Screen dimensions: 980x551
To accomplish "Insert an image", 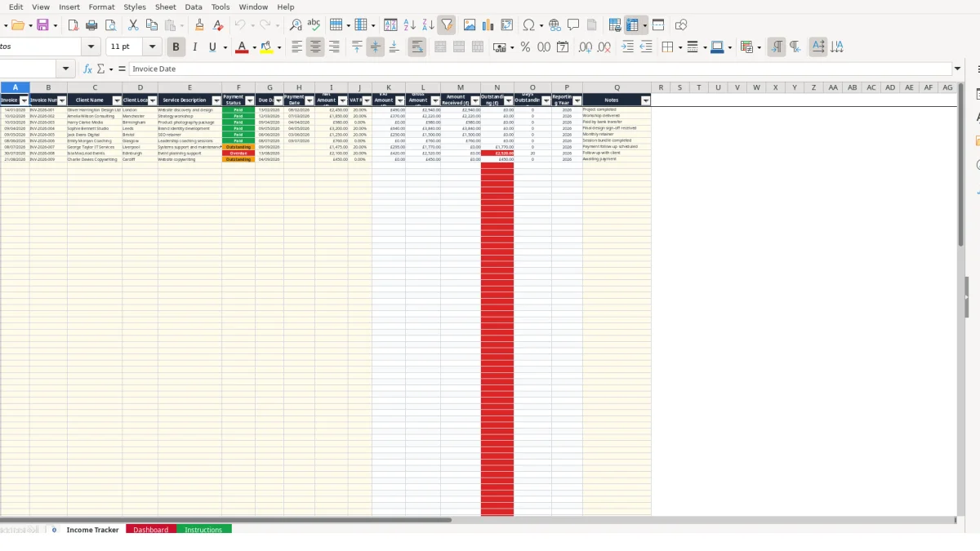I will click(x=470, y=25).
